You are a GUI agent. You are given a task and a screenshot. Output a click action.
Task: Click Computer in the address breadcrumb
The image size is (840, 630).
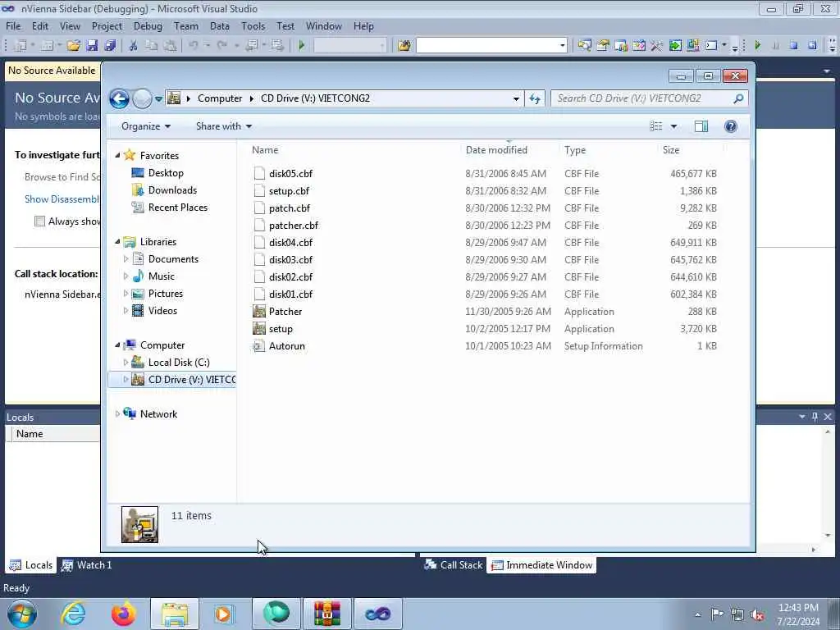click(220, 98)
